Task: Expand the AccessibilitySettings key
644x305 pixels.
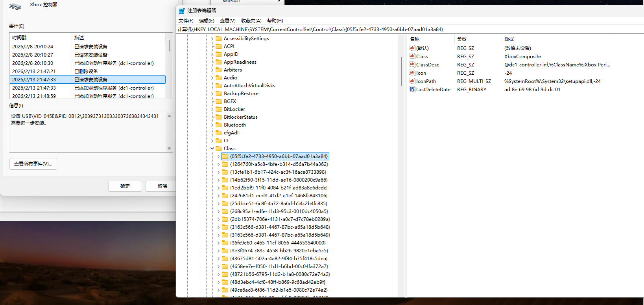Action: pyautogui.click(x=212, y=39)
